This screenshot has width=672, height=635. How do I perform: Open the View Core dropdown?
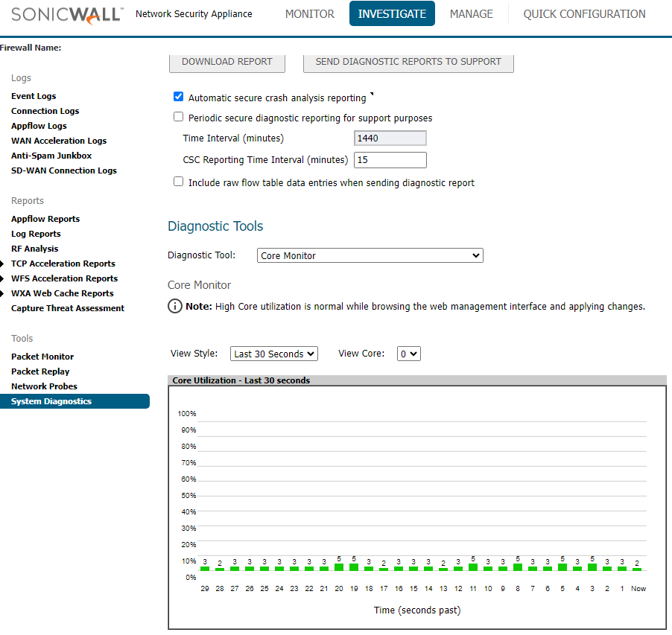409,354
